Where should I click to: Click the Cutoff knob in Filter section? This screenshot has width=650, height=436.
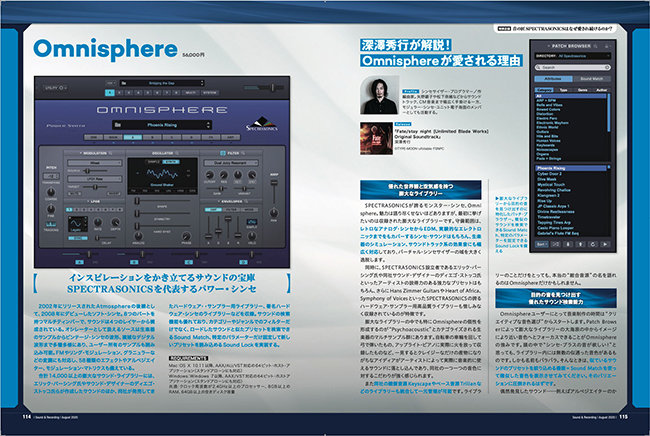coord(209,175)
